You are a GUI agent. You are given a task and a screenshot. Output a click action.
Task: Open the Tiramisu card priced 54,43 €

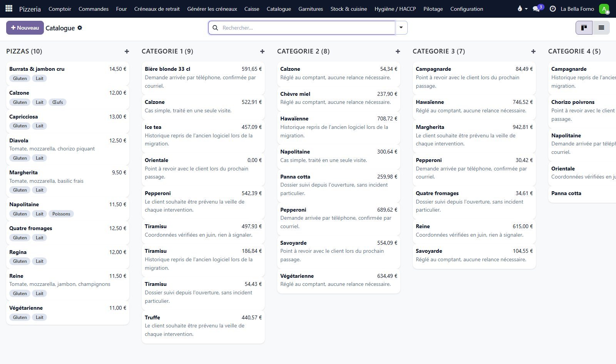coord(203,293)
